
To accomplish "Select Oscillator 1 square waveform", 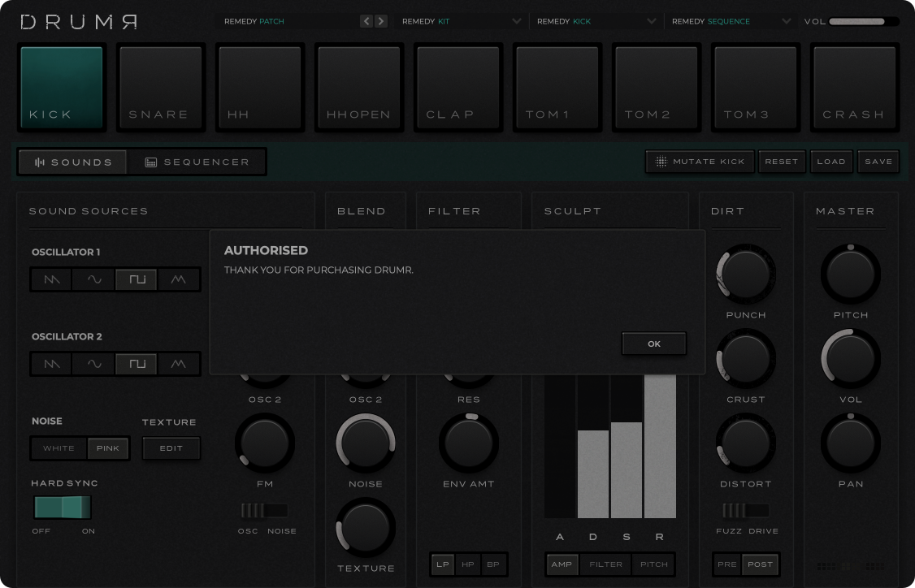I will tap(137, 279).
